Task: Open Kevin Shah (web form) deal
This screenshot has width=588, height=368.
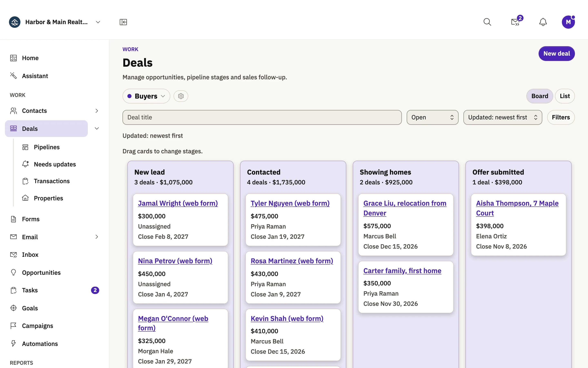Action: pos(287,318)
